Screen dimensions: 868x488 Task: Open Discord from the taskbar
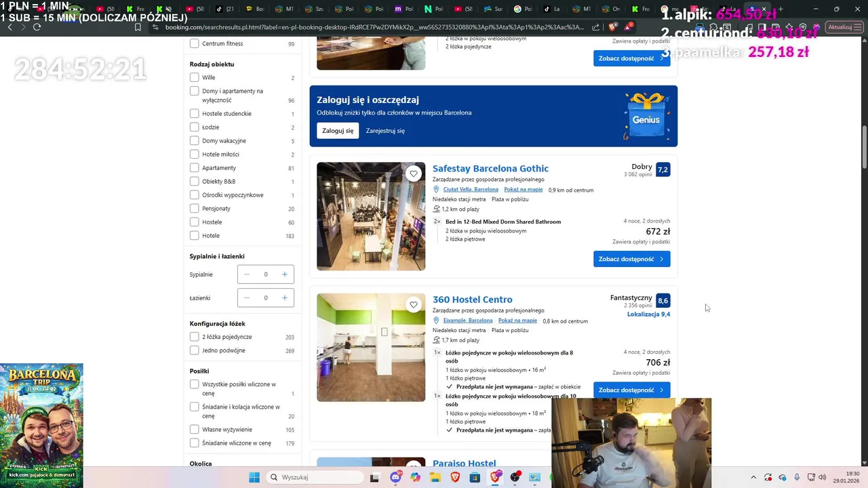395,477
